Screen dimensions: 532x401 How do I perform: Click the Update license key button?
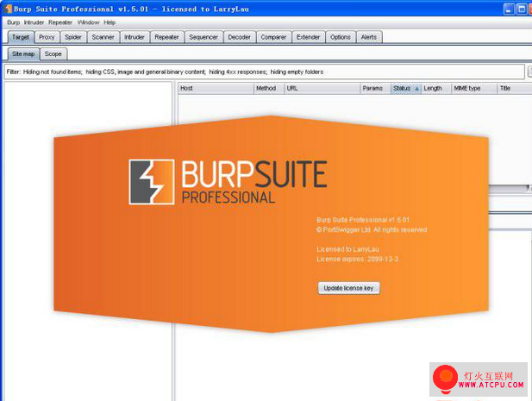[349, 288]
